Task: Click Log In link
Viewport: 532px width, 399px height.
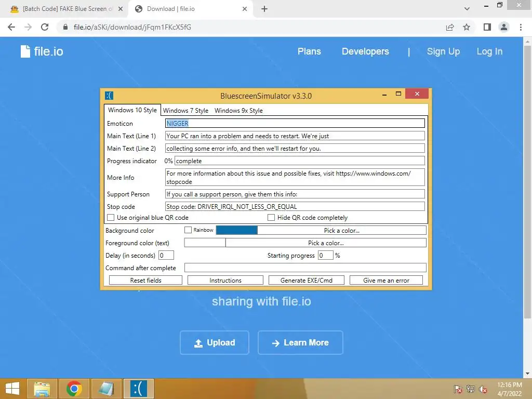Action: 489,51
